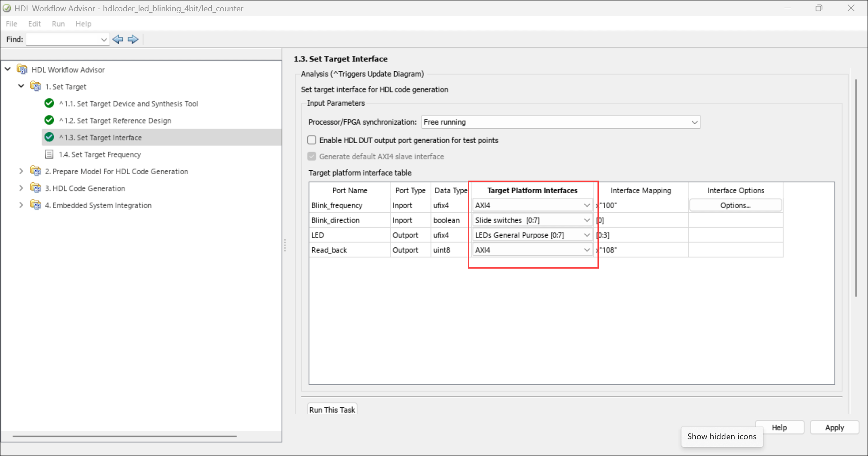Screen dimensions: 868x456
Task: Click the '3. HDL Code Generation' folder icon
Action: (x=36, y=188)
